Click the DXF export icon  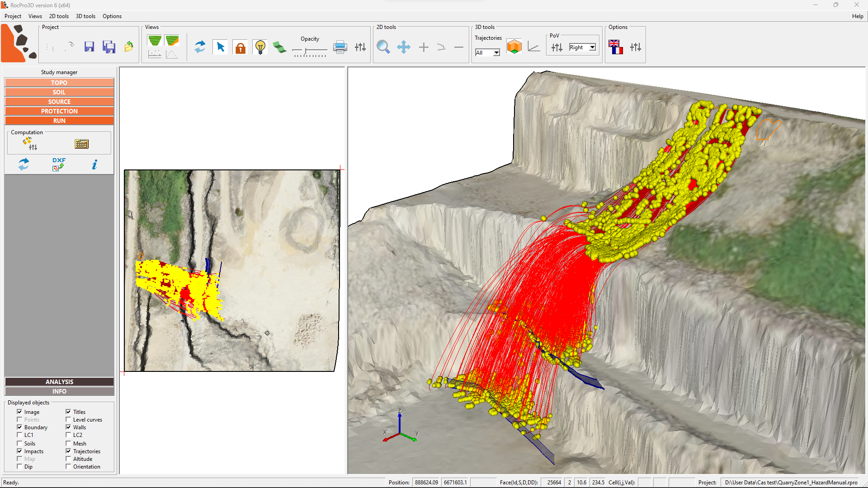click(x=57, y=164)
